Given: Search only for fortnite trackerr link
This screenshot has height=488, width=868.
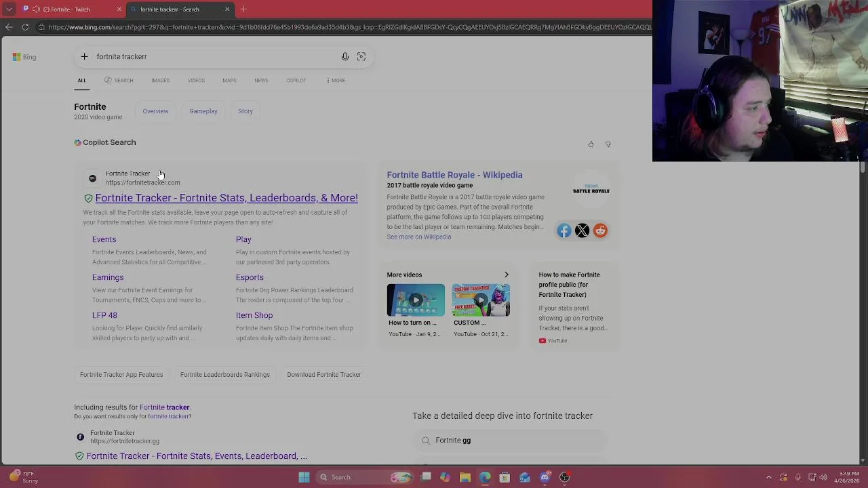Looking at the screenshot, I should pyautogui.click(x=169, y=416).
